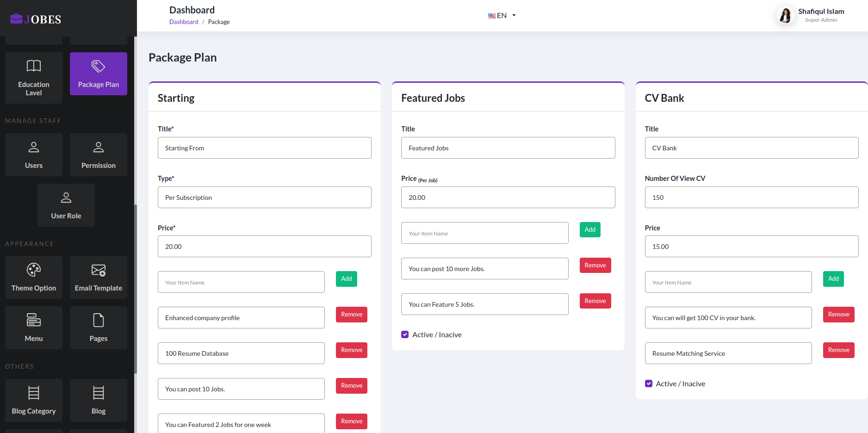
Task: Click the MANAGE STAFF section heading
Action: 33,121
